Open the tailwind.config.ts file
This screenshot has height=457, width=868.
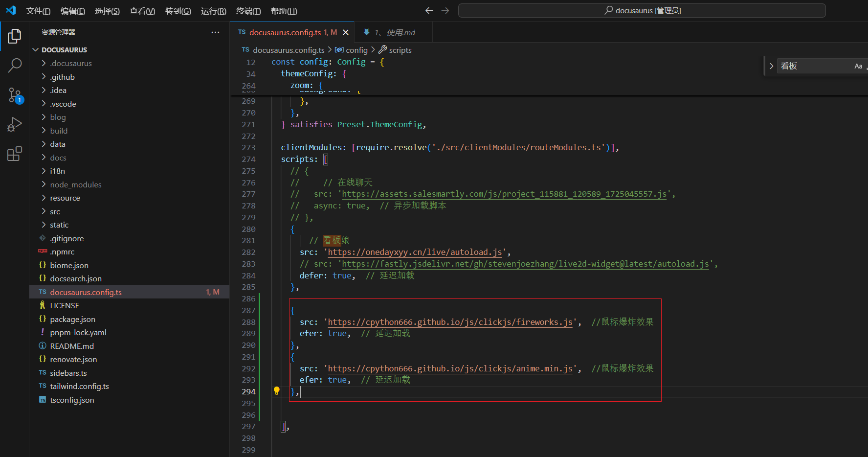point(79,386)
